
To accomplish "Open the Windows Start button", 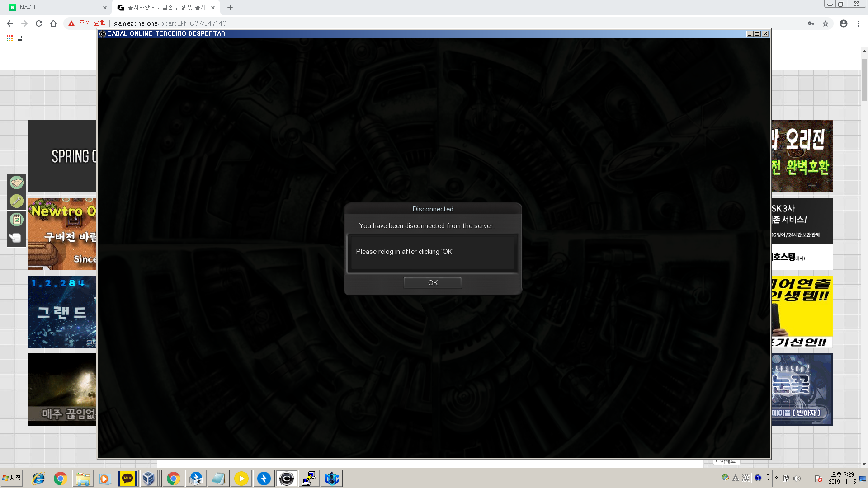I will (x=12, y=478).
